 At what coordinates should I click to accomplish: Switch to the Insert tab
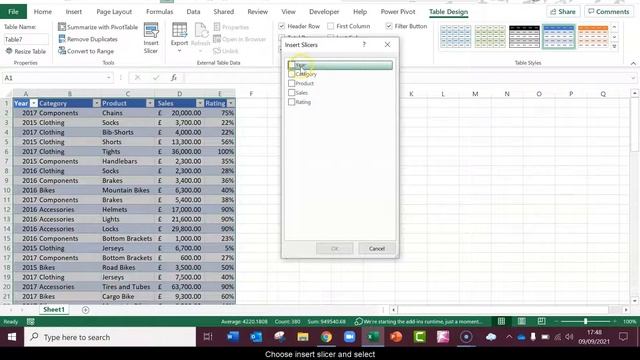click(73, 12)
